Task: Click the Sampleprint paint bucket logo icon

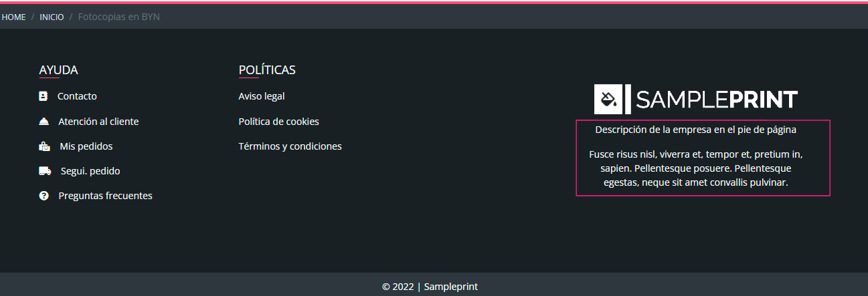Action: tap(608, 100)
